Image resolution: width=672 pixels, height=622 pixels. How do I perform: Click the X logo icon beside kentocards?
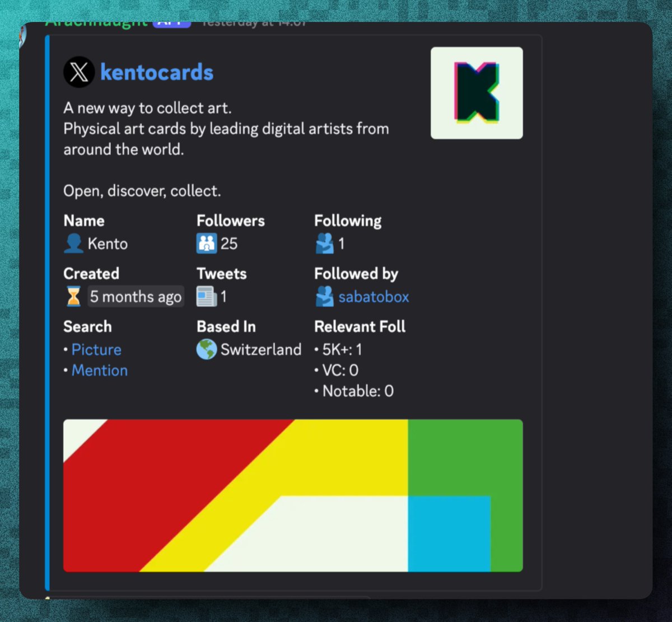pos(79,72)
